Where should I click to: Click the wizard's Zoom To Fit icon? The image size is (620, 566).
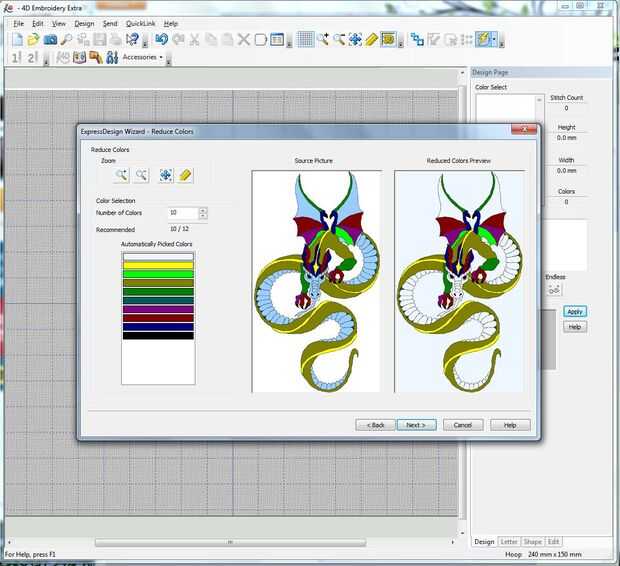166,175
